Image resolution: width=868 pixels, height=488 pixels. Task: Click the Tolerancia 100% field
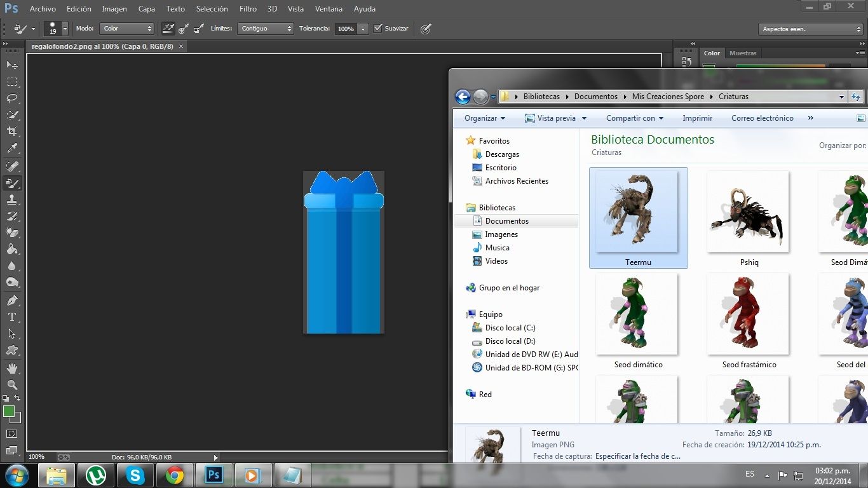[x=346, y=29]
